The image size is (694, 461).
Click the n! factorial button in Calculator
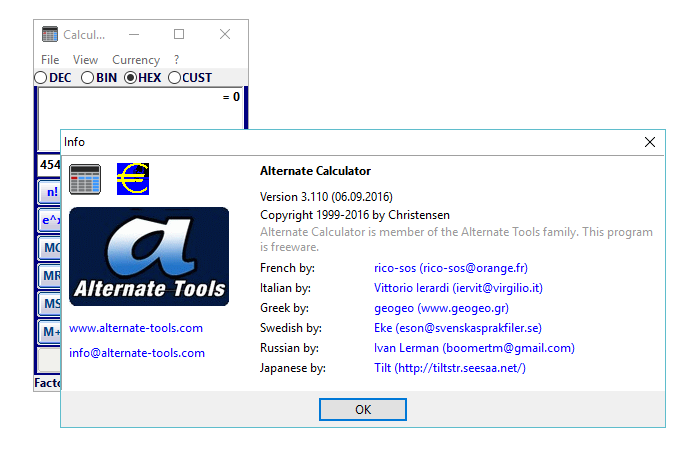pos(50,192)
